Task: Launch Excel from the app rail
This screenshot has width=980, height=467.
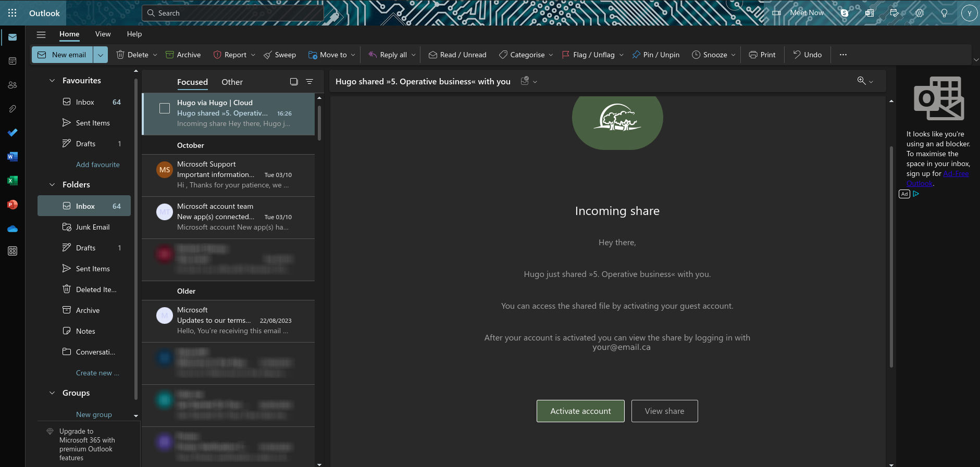Action: [13, 181]
